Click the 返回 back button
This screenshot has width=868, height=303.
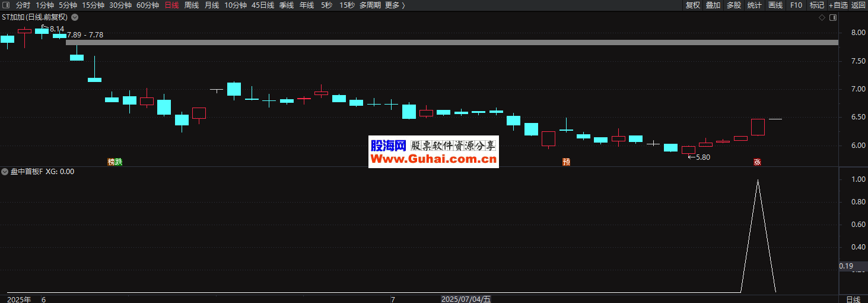pyautogui.click(x=859, y=5)
